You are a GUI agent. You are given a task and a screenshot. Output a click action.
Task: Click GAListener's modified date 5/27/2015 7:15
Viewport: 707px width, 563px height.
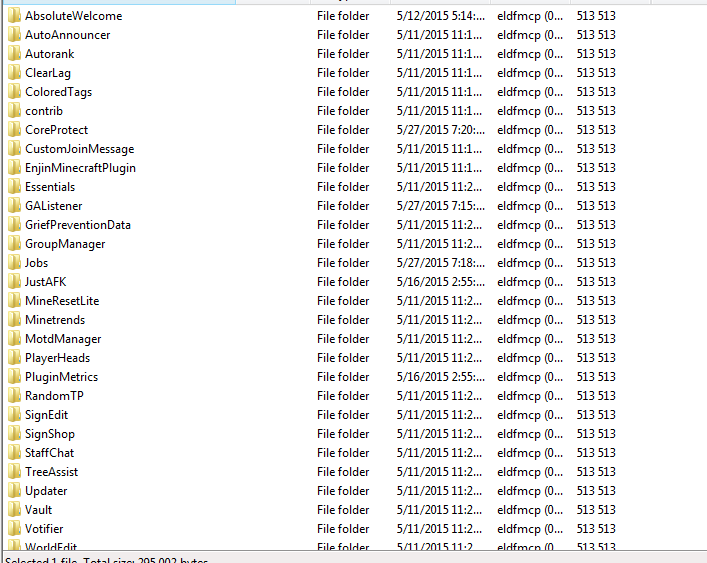[441, 206]
